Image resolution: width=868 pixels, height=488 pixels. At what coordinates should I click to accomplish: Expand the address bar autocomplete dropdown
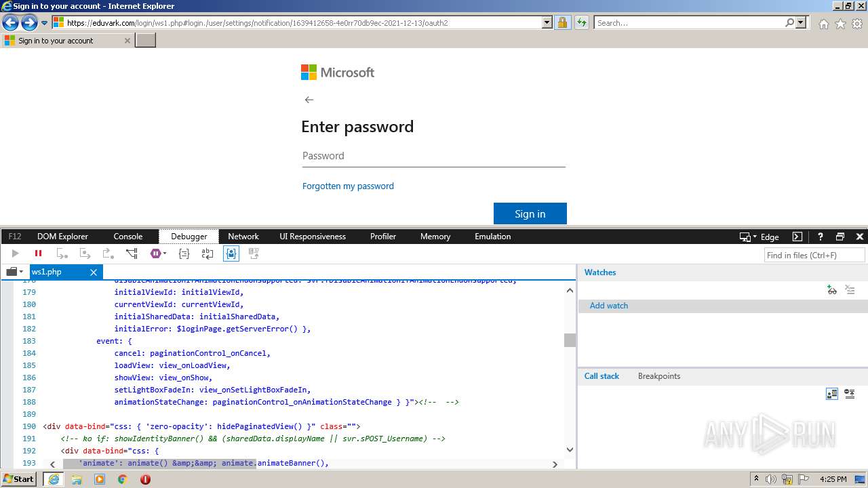tap(547, 22)
